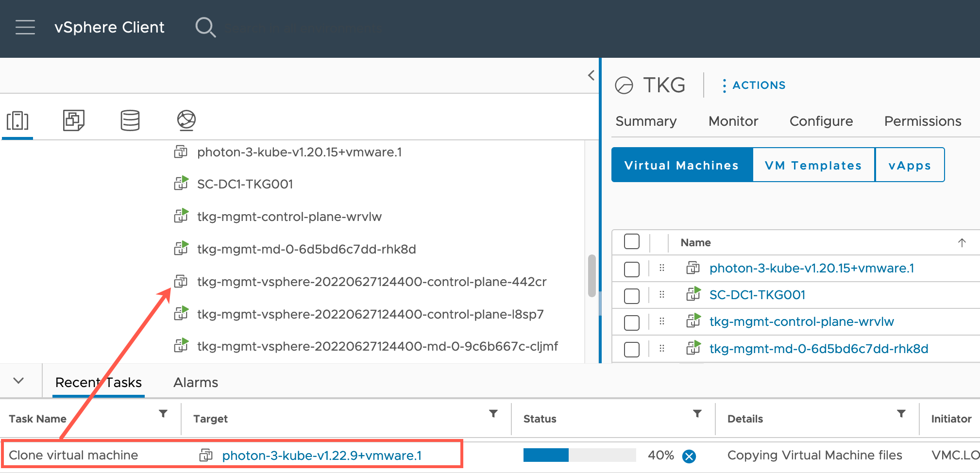Click VM icon of md-0-9c6b667c-cljmf tree node
This screenshot has height=473, width=980.
181,345
